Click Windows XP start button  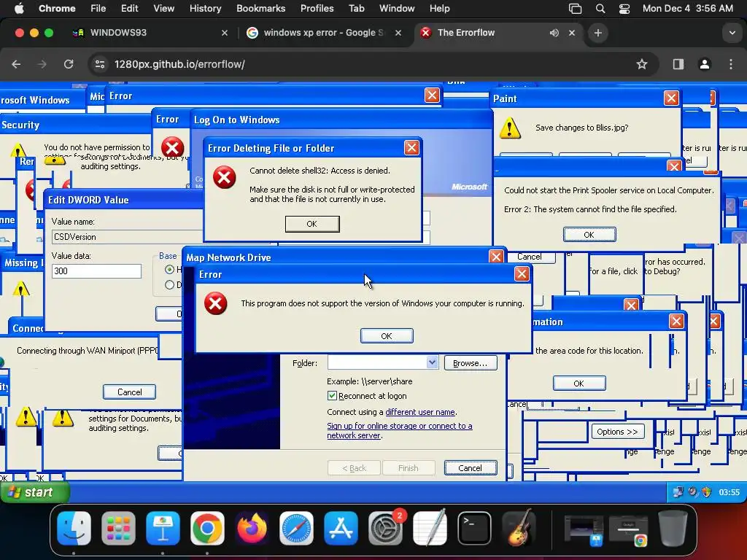click(34, 492)
